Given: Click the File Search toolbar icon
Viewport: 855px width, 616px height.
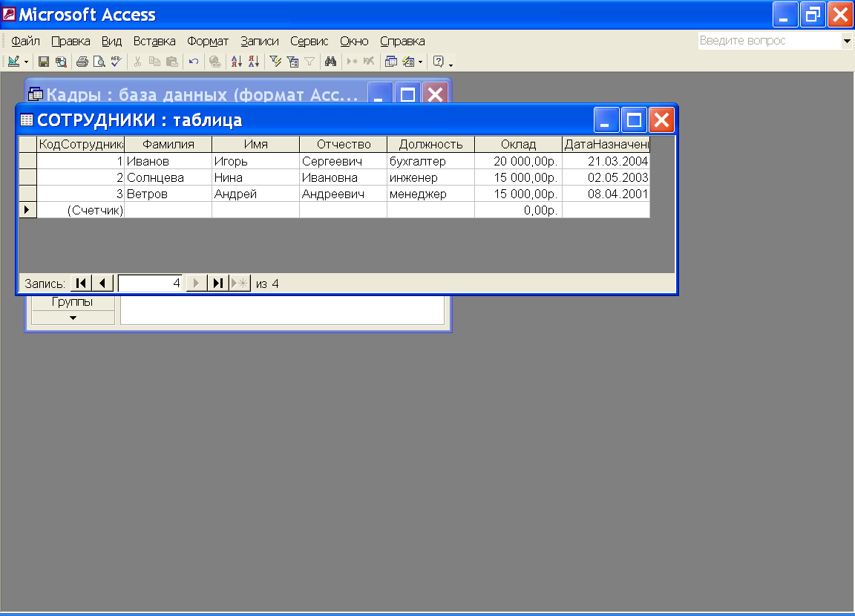Looking at the screenshot, I should tap(61, 62).
